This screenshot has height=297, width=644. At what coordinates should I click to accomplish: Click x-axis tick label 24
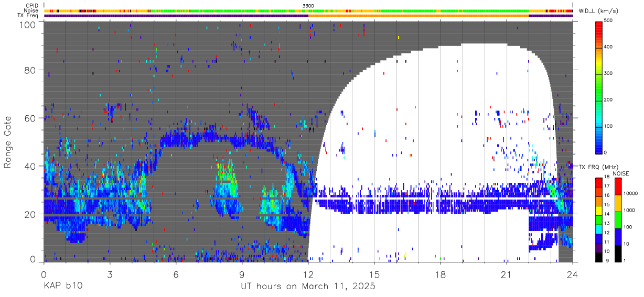pyautogui.click(x=573, y=274)
